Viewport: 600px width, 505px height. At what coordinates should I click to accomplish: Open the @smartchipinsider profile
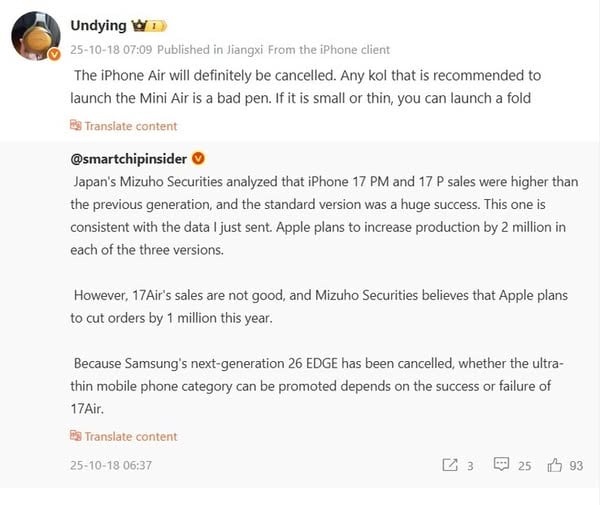coord(128,159)
